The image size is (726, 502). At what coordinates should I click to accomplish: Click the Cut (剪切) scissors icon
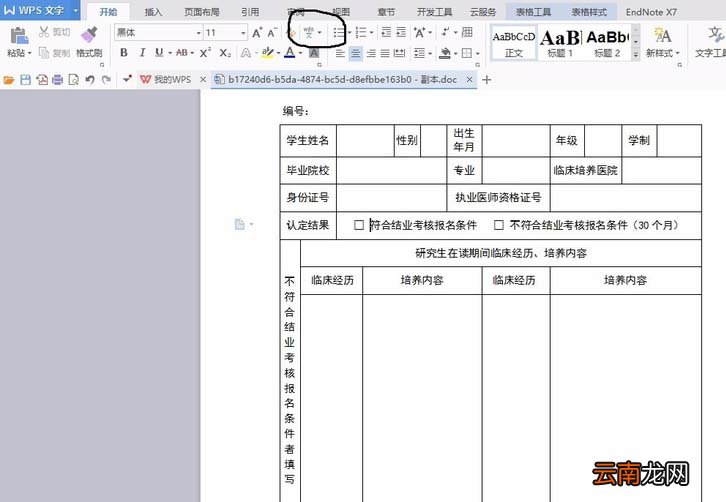(x=44, y=31)
